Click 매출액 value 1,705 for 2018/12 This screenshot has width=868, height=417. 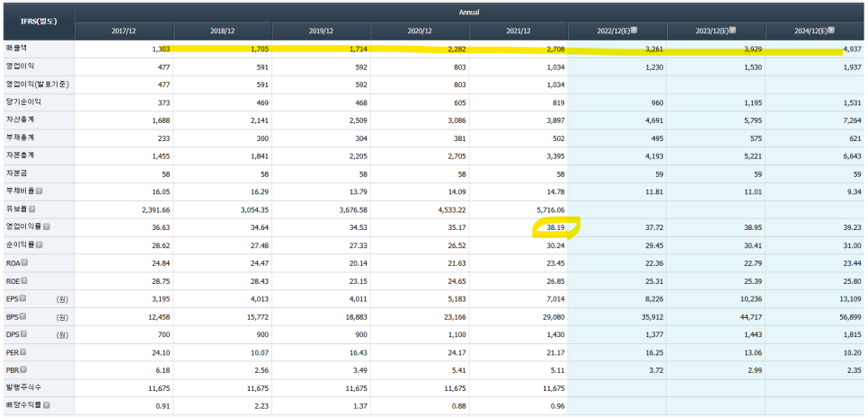[259, 49]
